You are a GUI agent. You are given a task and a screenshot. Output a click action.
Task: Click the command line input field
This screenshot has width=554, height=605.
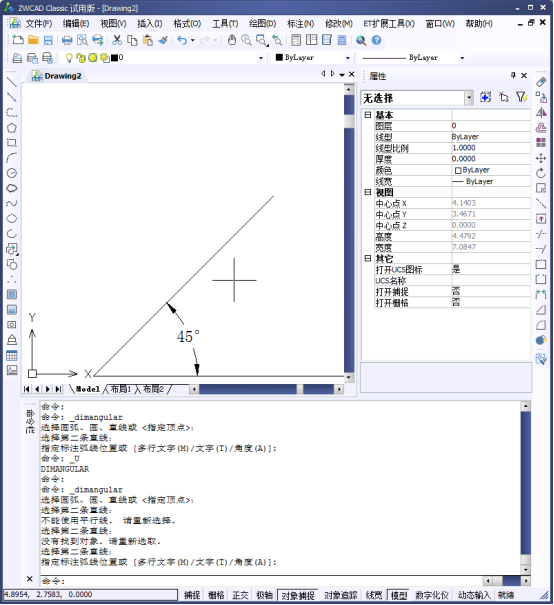point(262,581)
